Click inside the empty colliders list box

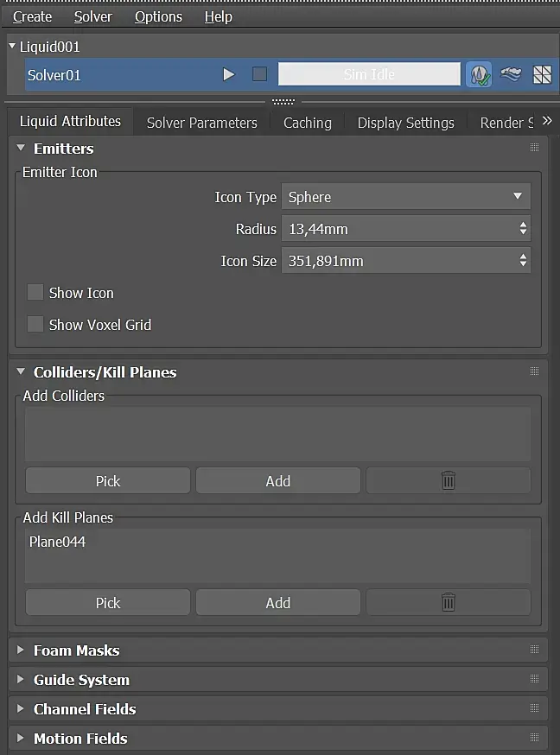click(277, 434)
